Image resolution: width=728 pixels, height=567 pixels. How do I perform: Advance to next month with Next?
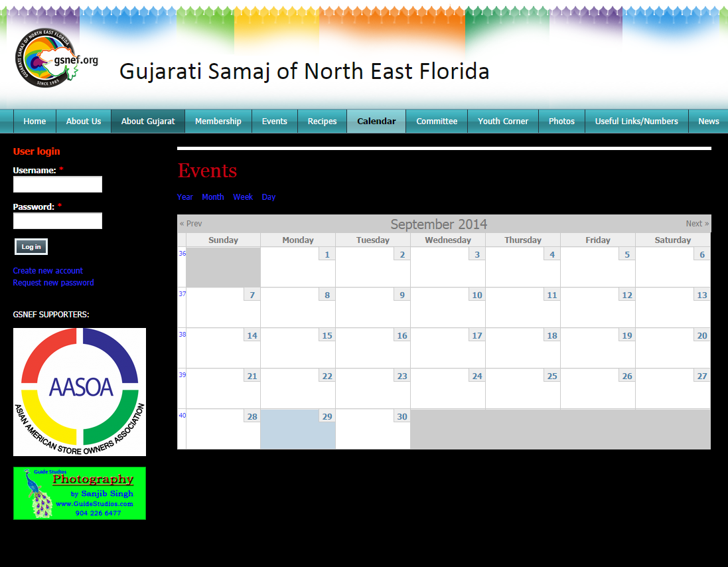click(x=697, y=224)
